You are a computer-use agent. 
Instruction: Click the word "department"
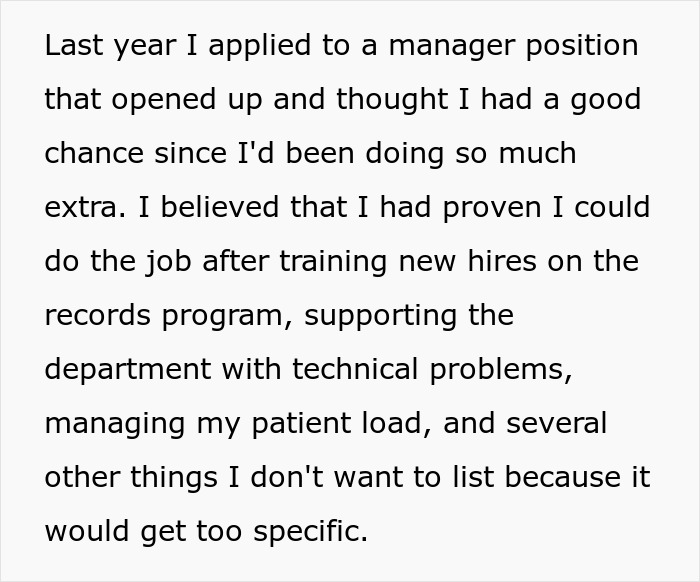[128, 371]
